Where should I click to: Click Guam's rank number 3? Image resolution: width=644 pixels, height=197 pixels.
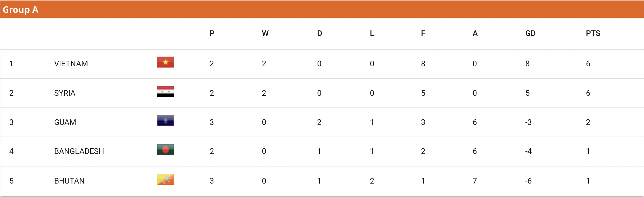click(11, 122)
